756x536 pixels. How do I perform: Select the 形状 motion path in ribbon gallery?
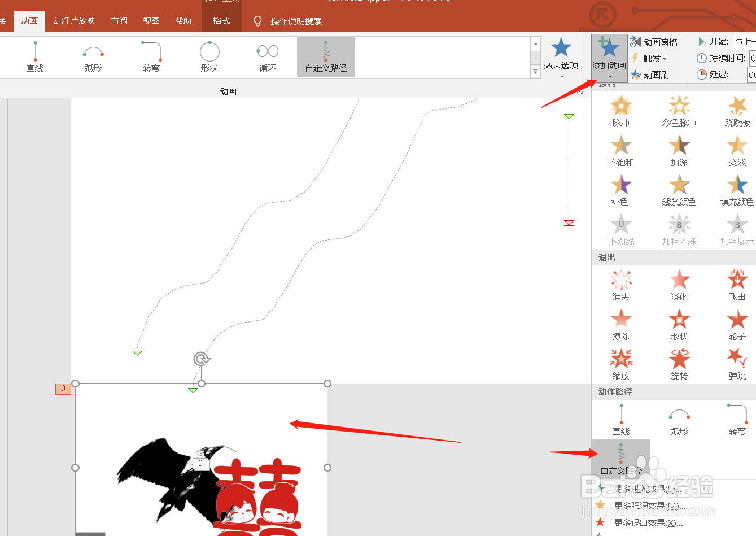[x=209, y=57]
